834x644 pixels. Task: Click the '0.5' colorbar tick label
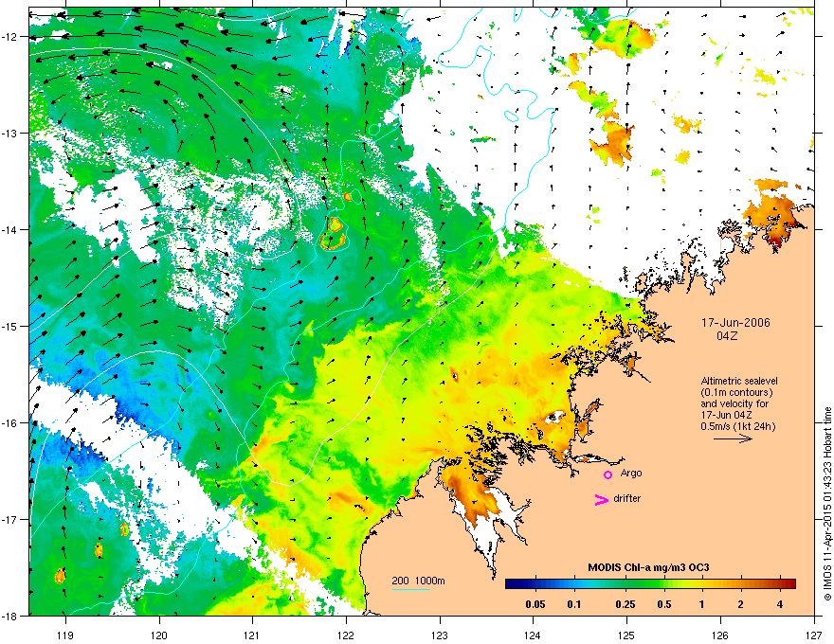click(664, 604)
